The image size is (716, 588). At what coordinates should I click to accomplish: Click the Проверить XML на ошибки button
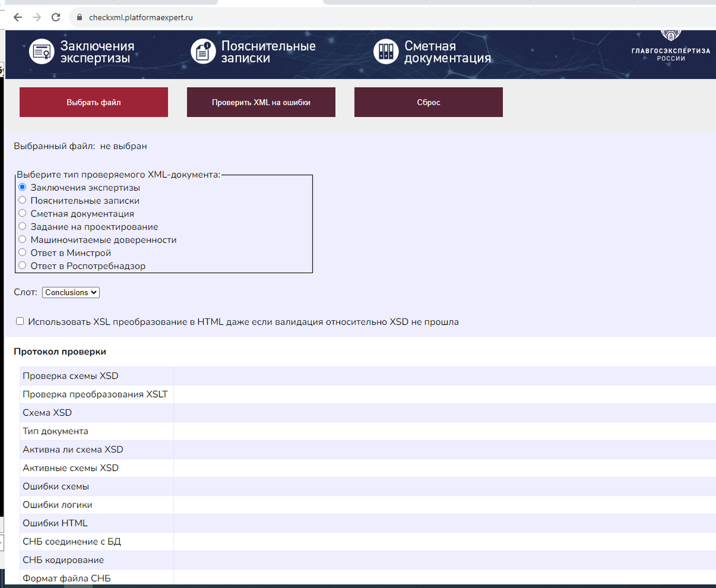point(261,101)
